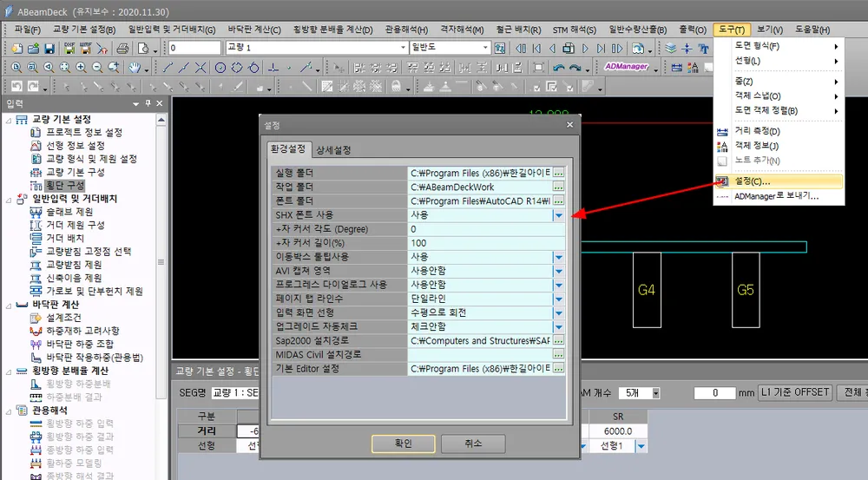Enable the intersection snap X icon

[x=201, y=68]
